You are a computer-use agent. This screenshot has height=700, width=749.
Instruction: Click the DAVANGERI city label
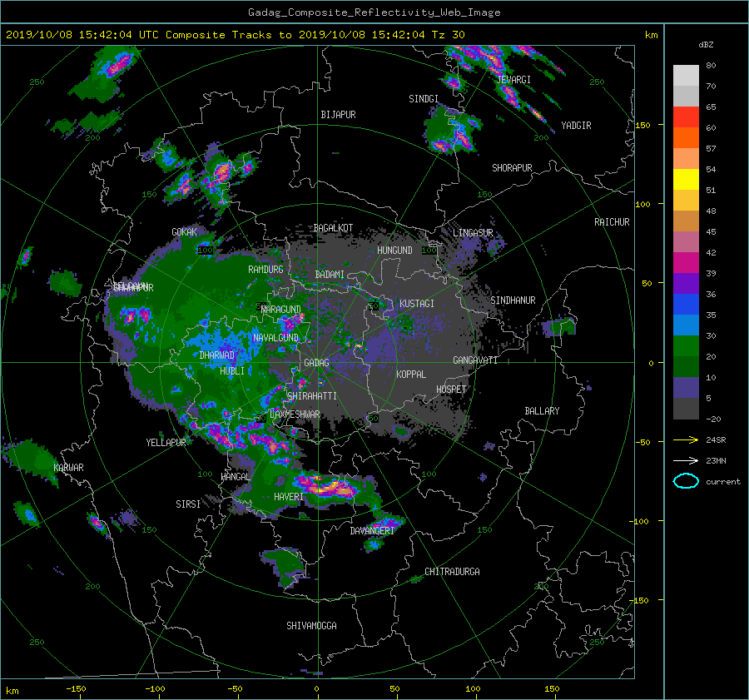click(372, 531)
